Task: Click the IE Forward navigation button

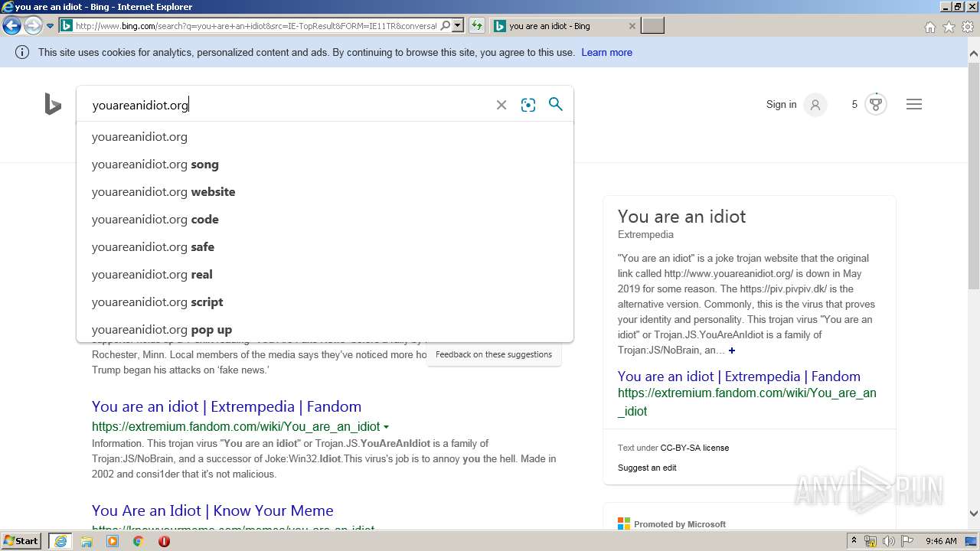Action: (x=33, y=26)
